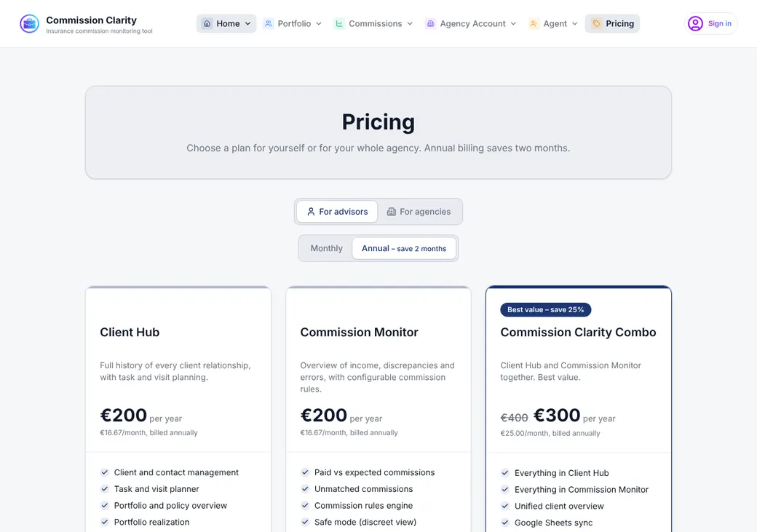Click the Sign in user avatar icon

click(x=695, y=24)
